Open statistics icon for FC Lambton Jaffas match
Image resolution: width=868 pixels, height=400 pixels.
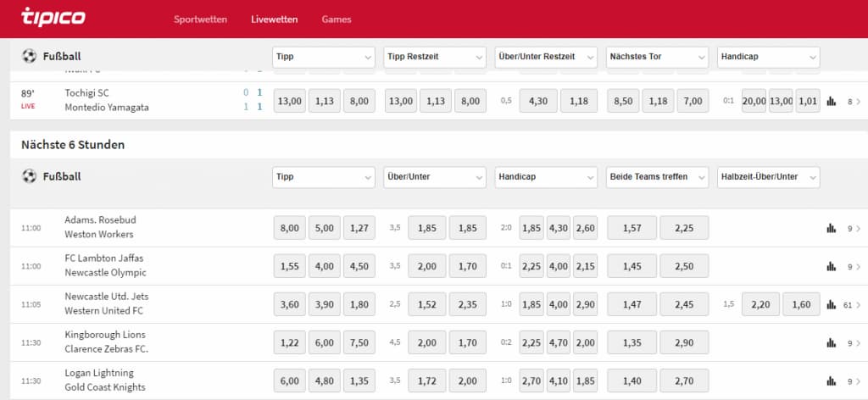coord(832,266)
